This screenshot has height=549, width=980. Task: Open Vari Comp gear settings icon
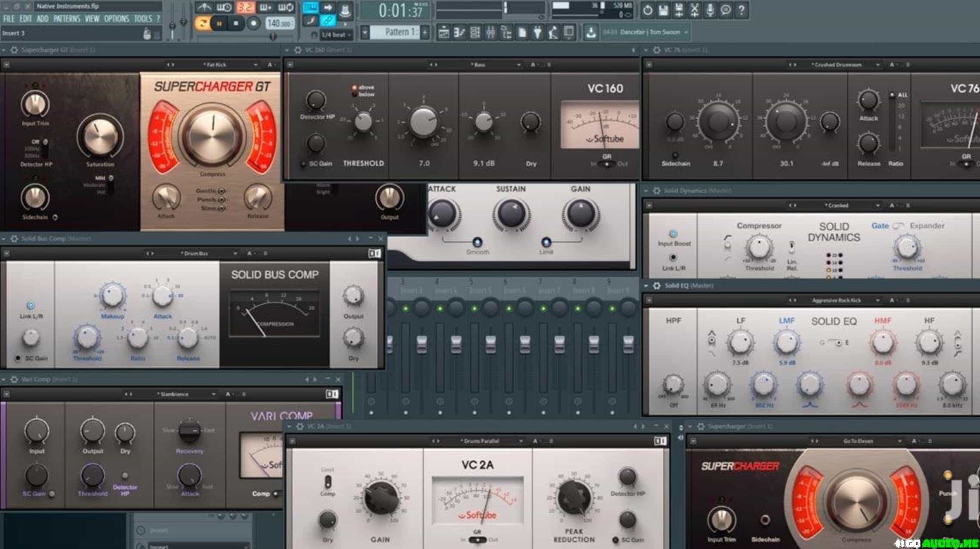tap(14, 379)
